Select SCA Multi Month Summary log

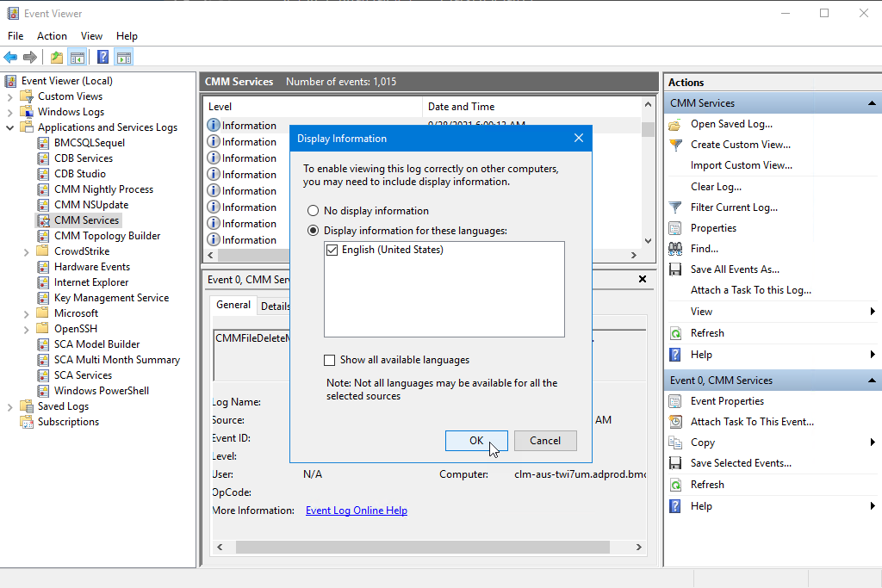point(117,360)
